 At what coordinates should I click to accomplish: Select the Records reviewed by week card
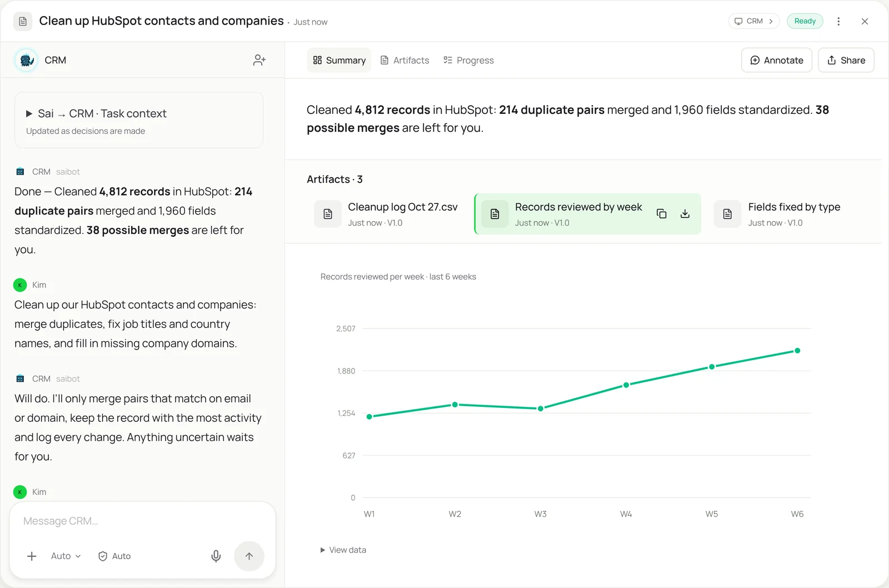(587, 214)
